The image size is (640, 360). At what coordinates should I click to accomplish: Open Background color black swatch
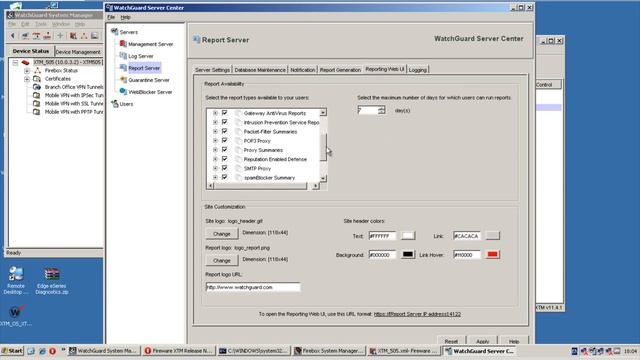tap(408, 254)
